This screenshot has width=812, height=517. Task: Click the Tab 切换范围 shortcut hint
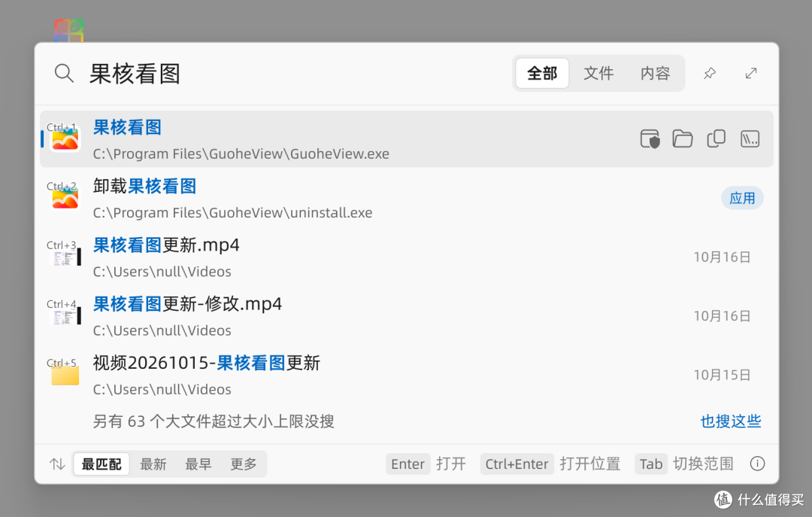[685, 464]
